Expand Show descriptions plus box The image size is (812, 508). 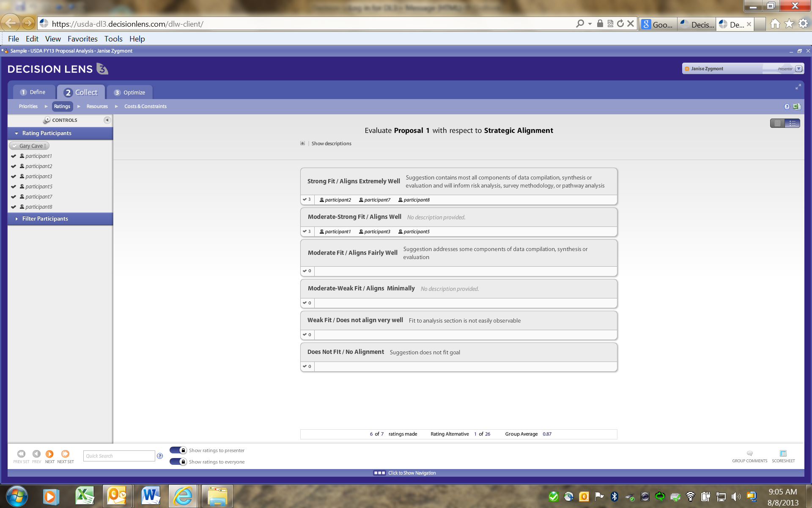click(302, 144)
